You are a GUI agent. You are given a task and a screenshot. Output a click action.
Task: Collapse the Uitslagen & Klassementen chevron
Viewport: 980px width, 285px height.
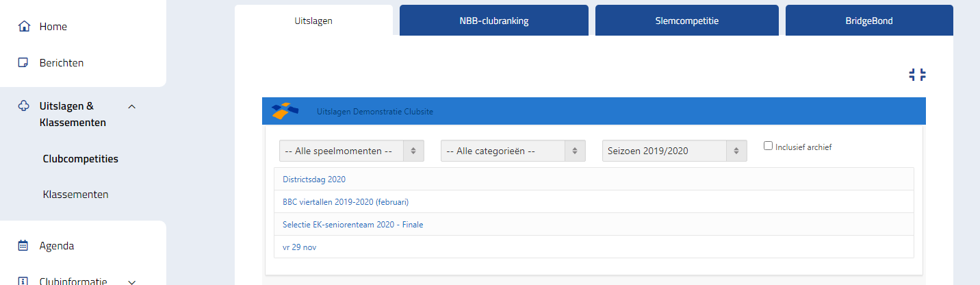pyautogui.click(x=132, y=106)
